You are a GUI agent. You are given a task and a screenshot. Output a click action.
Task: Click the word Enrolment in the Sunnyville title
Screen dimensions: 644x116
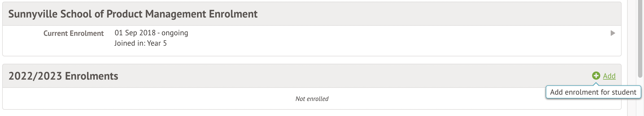(x=233, y=14)
